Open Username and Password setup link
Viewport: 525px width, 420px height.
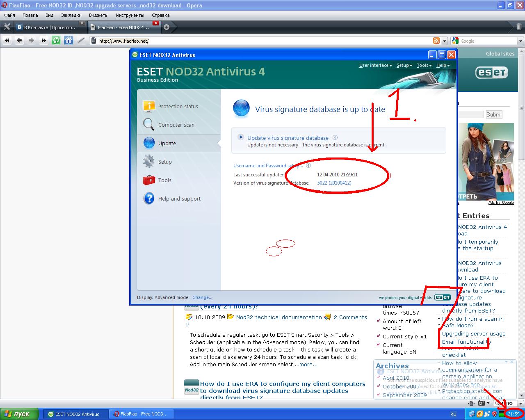click(x=268, y=166)
